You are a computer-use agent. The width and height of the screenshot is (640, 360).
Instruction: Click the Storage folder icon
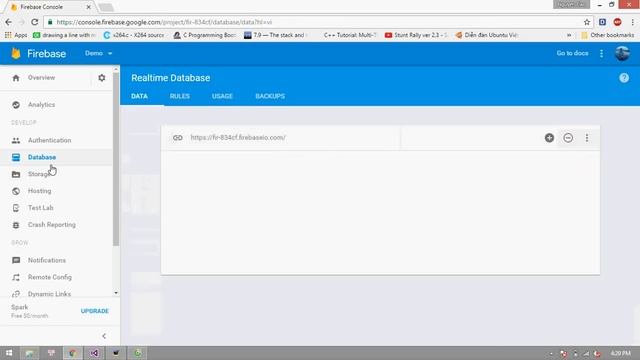tap(16, 174)
